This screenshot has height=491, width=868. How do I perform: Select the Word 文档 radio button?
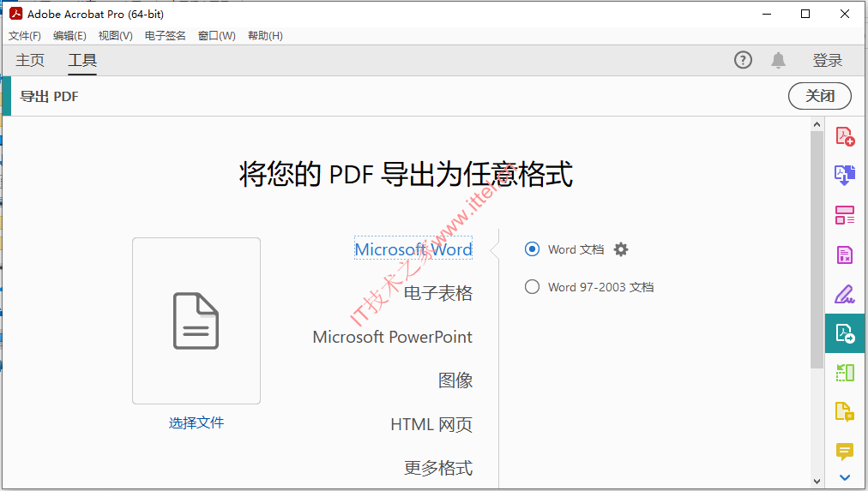[x=532, y=249]
